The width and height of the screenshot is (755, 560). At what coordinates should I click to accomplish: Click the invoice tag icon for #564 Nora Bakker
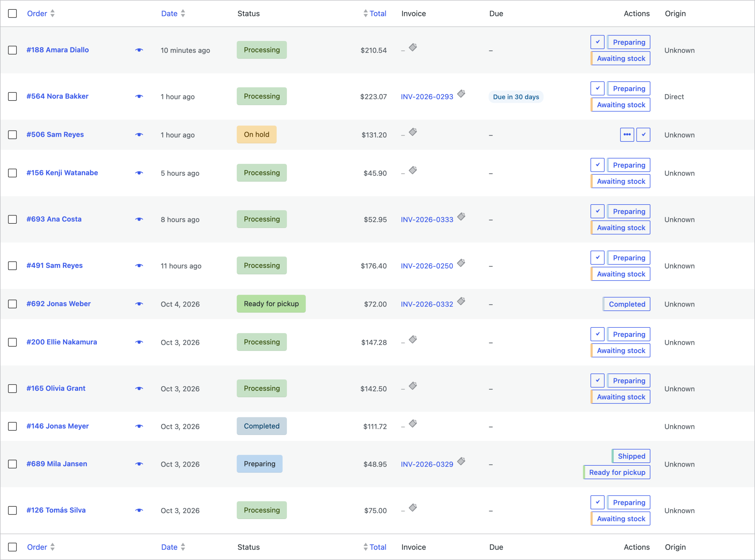[x=461, y=93]
